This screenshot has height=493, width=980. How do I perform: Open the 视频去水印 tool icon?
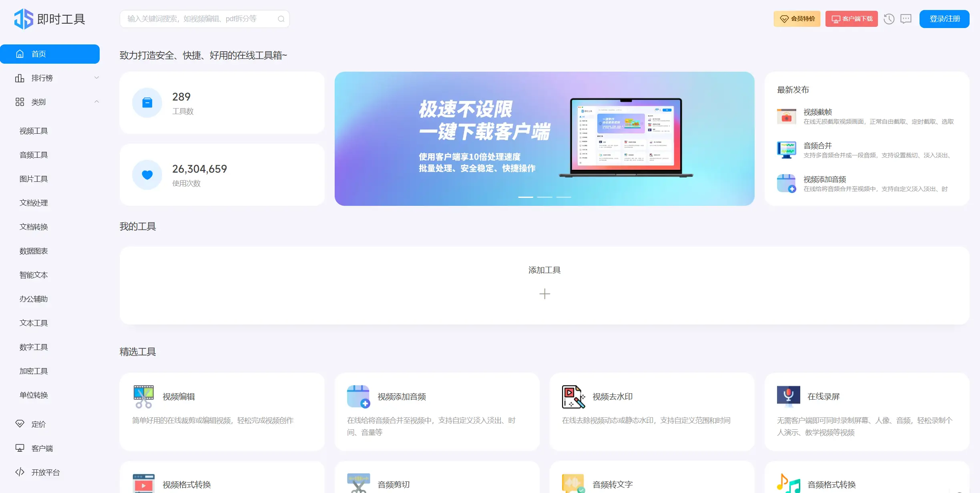573,396
